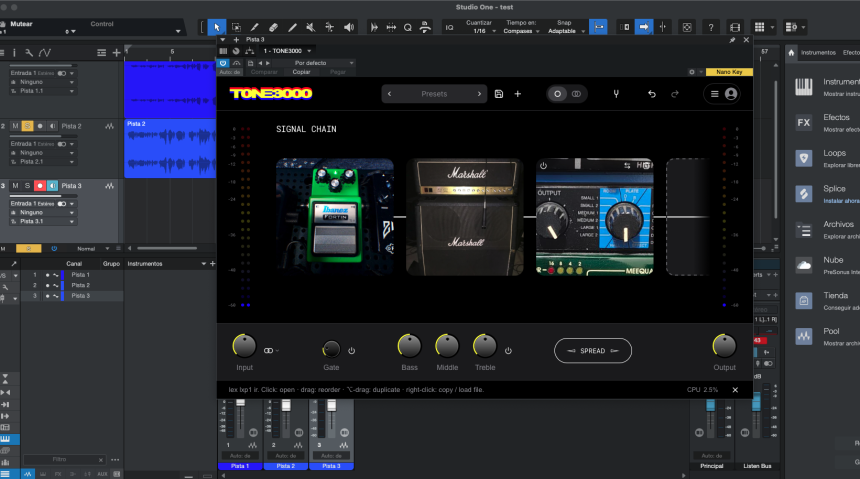The height and width of the screenshot is (479, 860).
Task: Add new preset with plus icon in TONE3000
Action: point(517,94)
